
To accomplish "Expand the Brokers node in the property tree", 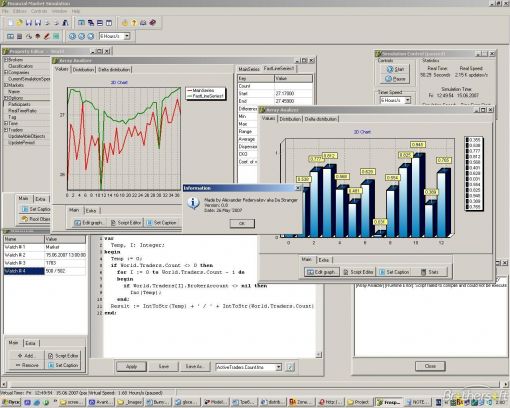I will (x=6, y=60).
